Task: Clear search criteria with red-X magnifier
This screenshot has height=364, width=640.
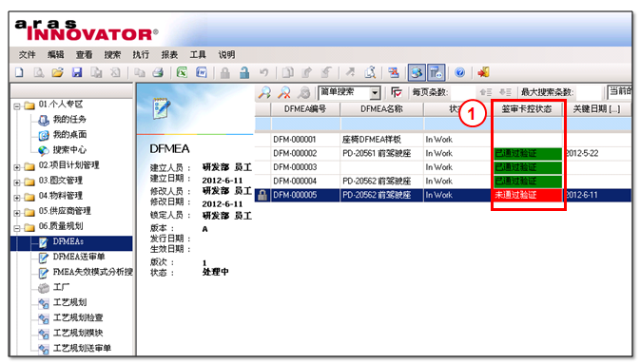Action: [284, 93]
